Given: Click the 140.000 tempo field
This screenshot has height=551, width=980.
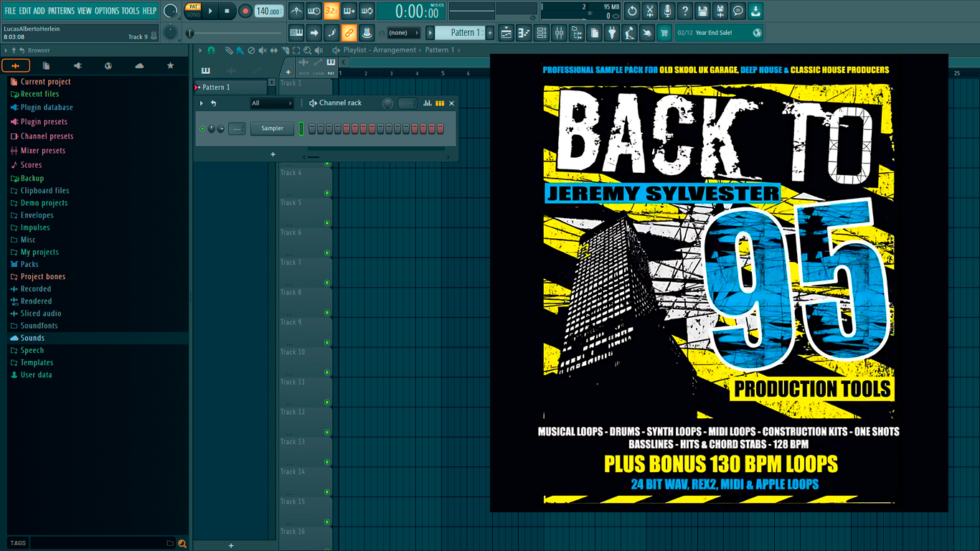Looking at the screenshot, I should (x=269, y=11).
